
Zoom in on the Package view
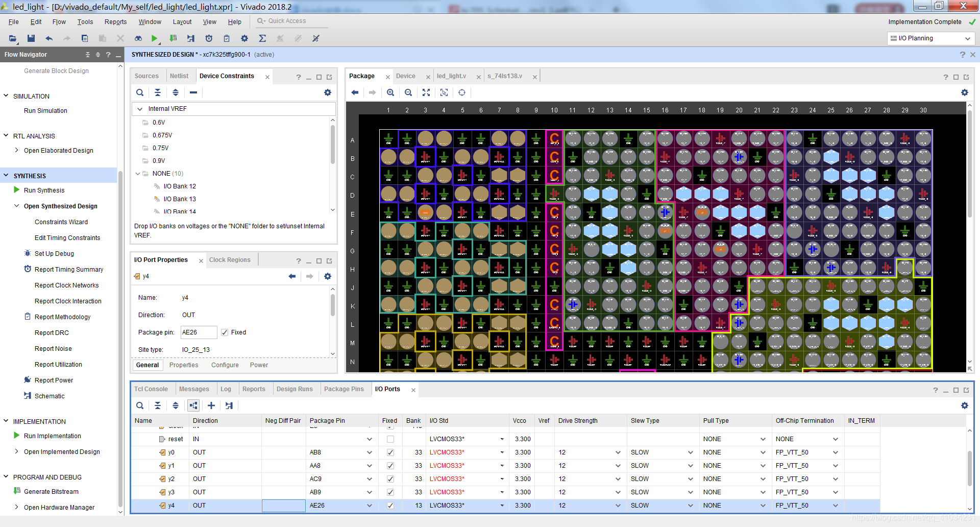click(390, 92)
